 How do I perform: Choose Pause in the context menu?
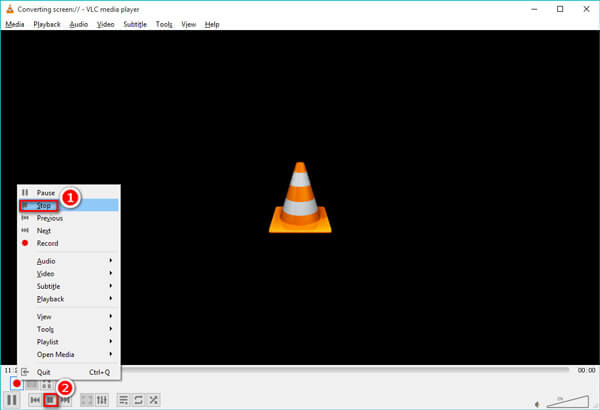click(46, 192)
